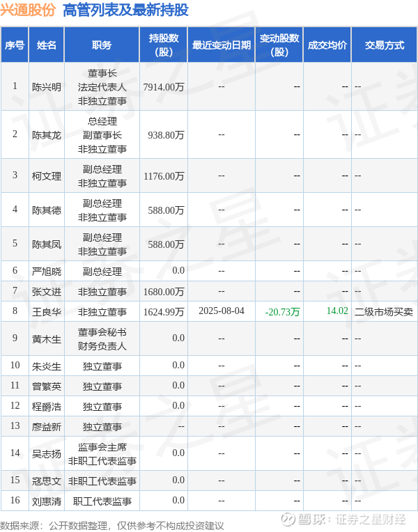Select the name 张文进 in row 7
This screenshot has width=418, height=532.
pyautogui.click(x=47, y=292)
